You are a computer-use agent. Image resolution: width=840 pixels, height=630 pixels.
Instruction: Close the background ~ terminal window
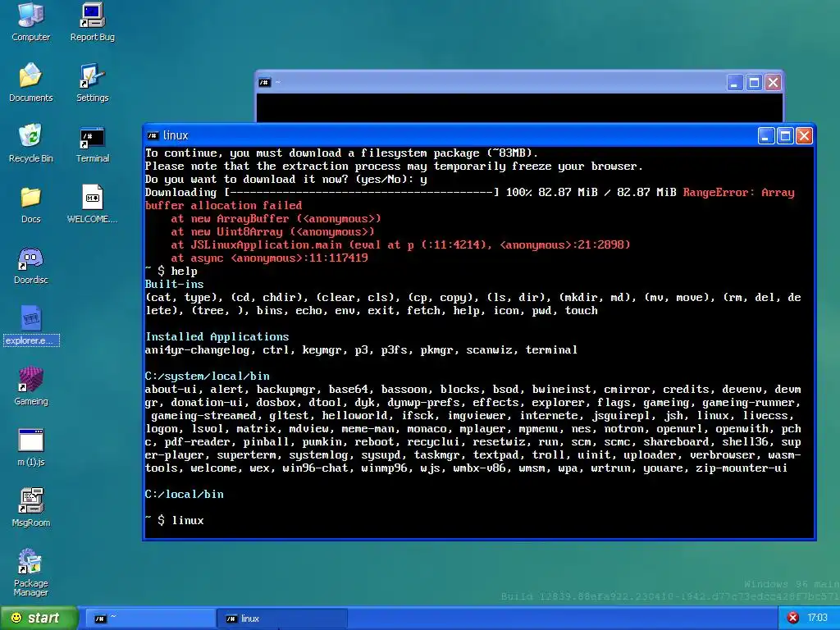[773, 83]
